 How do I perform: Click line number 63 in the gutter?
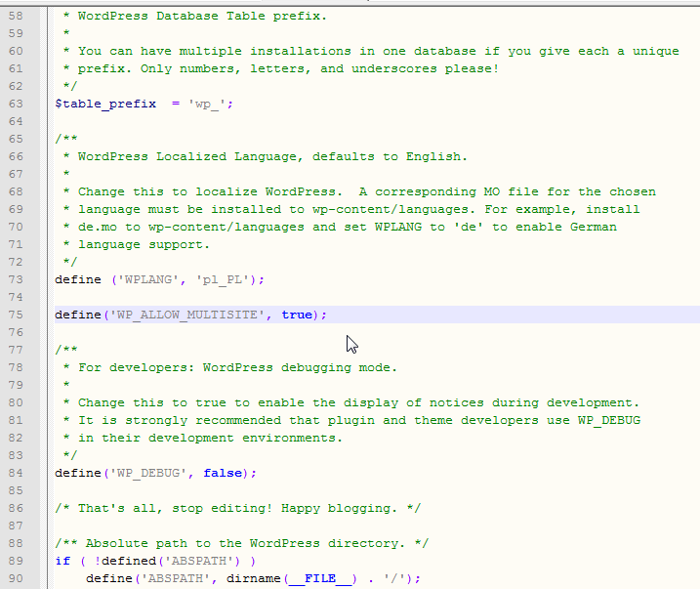tap(16, 104)
